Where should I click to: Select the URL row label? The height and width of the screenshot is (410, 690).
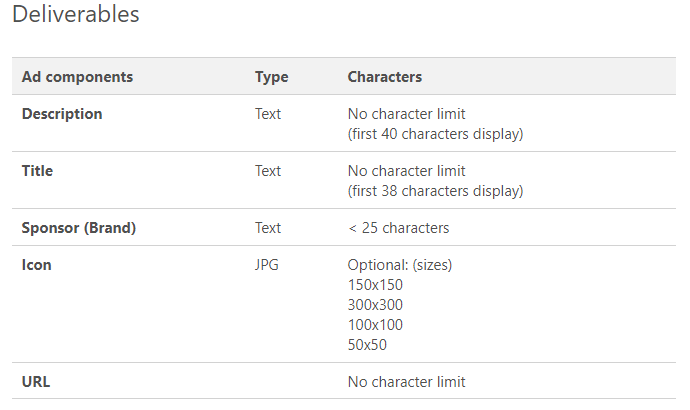point(37,382)
